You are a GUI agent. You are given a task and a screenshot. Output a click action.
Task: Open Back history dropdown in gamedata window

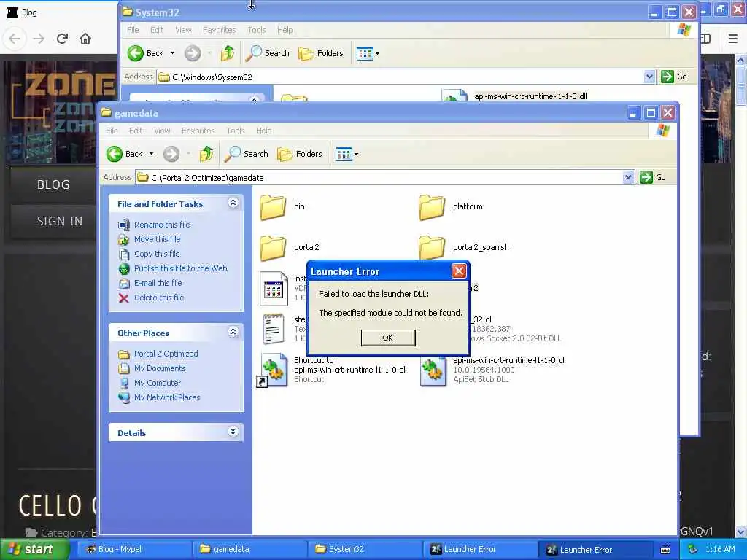[x=152, y=154]
